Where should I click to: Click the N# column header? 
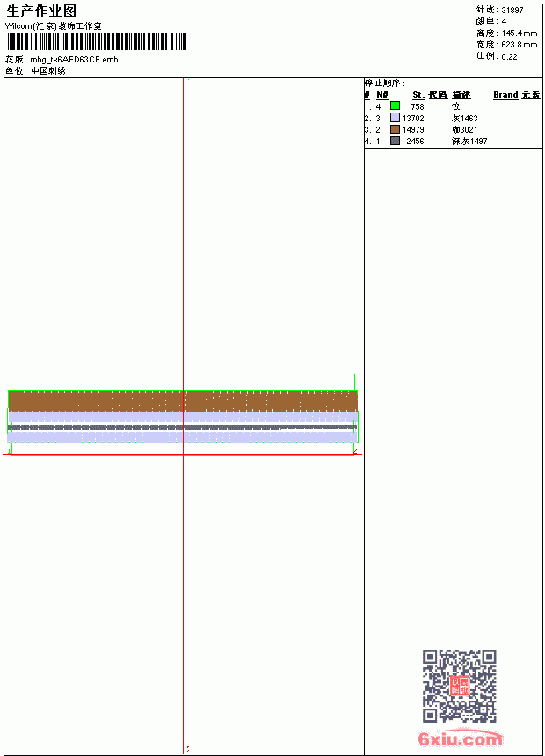pyautogui.click(x=382, y=95)
